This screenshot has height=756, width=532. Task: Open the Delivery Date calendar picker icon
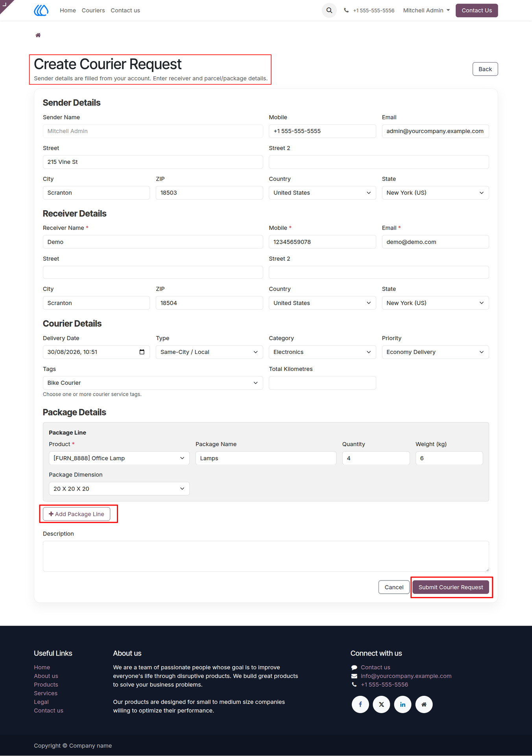pyautogui.click(x=142, y=352)
